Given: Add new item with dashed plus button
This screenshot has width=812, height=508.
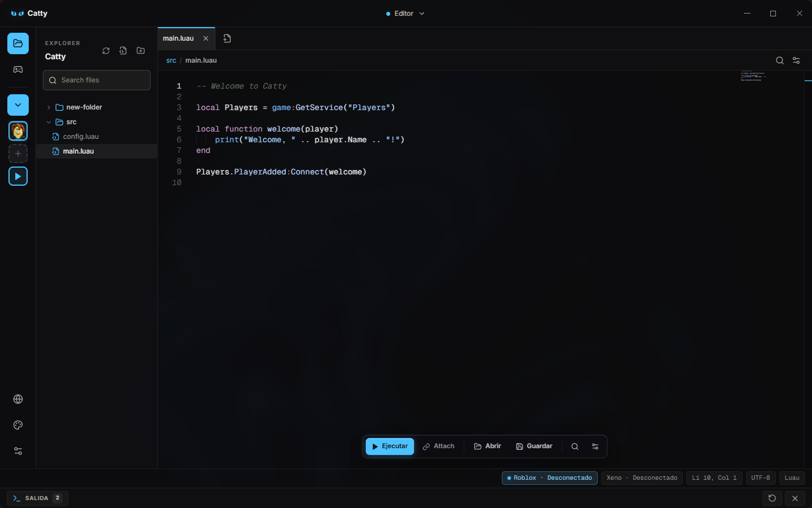Looking at the screenshot, I should tap(18, 154).
